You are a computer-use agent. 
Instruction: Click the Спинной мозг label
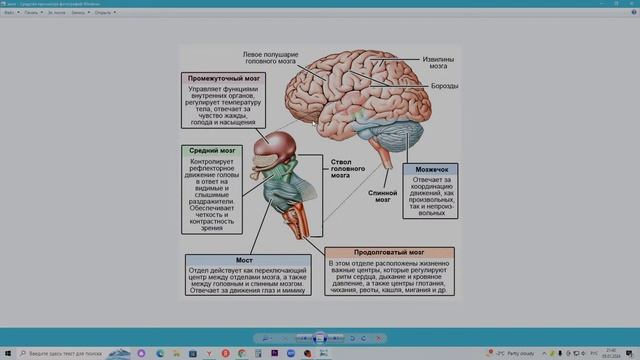382,196
